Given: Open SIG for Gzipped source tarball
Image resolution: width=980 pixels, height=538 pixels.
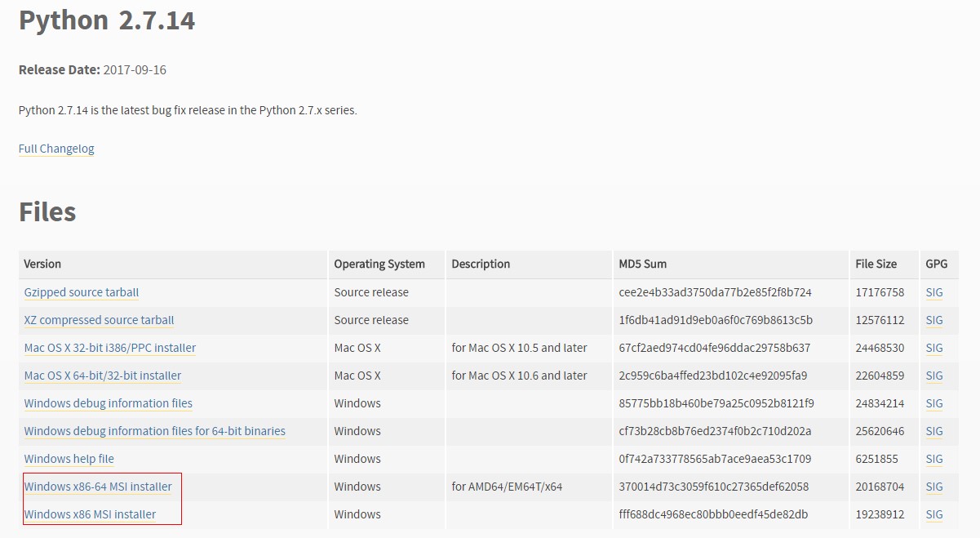Looking at the screenshot, I should point(934,292).
